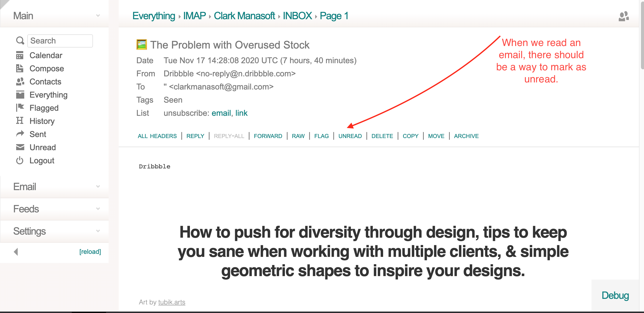Click REPLY in the message actions
The width and height of the screenshot is (644, 313).
coord(195,136)
